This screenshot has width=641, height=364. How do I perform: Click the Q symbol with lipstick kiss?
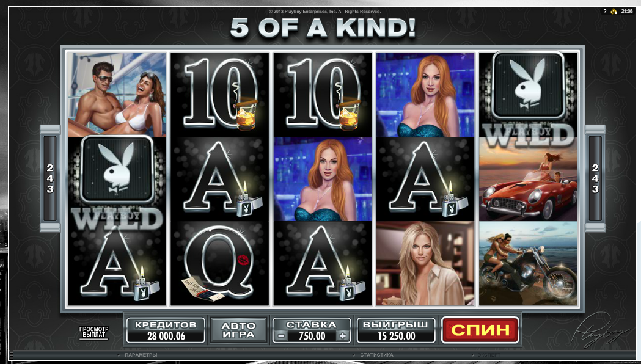pyautogui.click(x=220, y=263)
